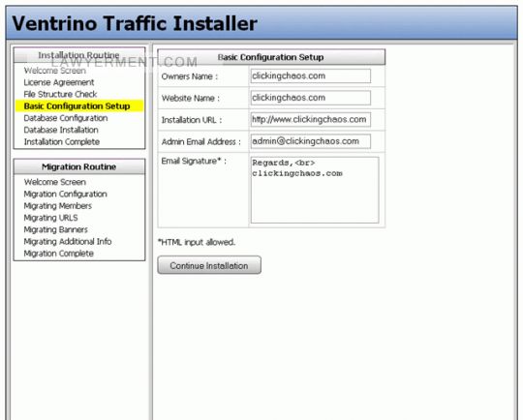Click inside the Email Signature textarea
523x420 pixels.
pos(315,190)
